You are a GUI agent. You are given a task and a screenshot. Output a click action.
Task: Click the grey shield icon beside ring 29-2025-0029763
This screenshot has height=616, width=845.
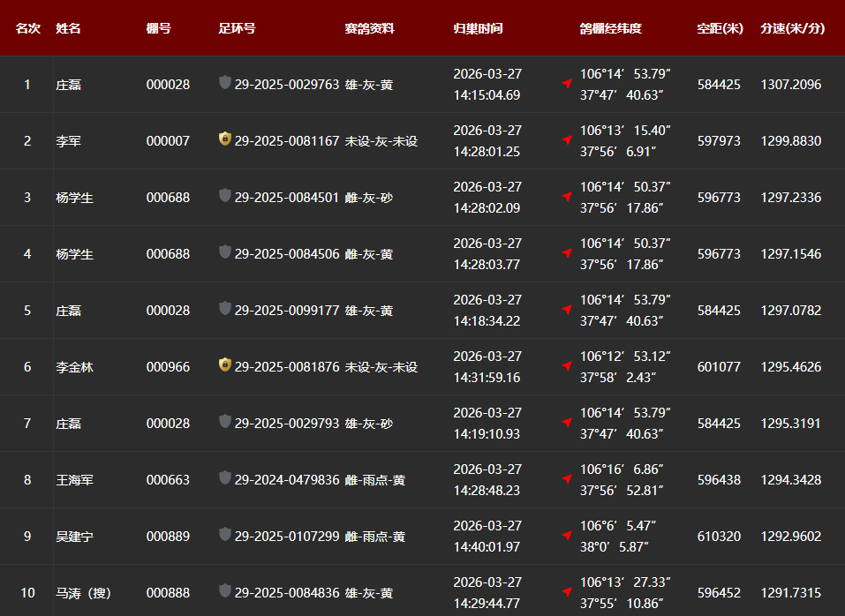pos(225,83)
